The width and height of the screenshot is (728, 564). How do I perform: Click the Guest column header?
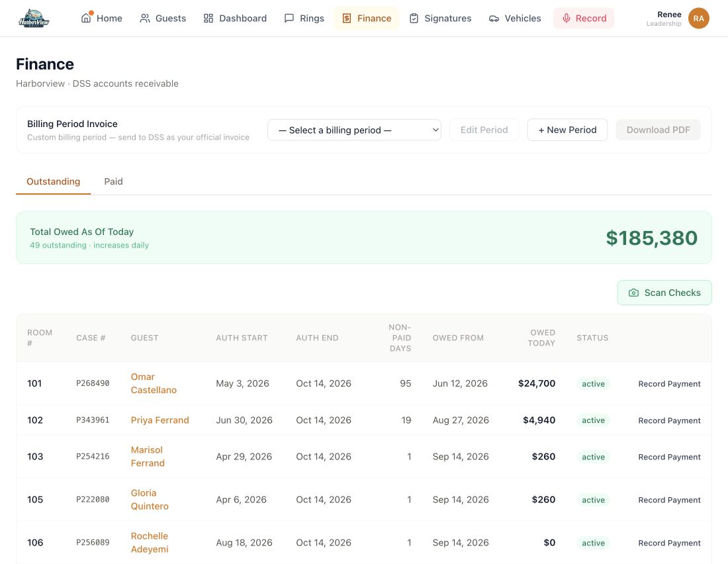(144, 338)
